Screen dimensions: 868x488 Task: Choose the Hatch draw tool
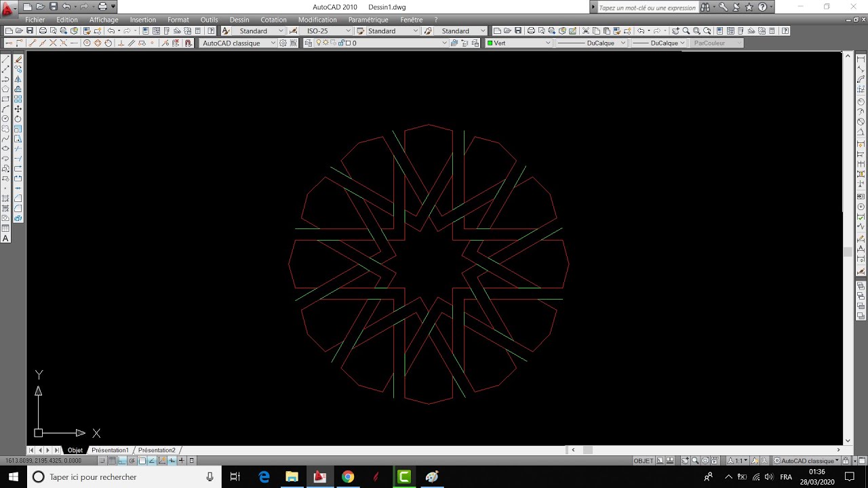pos(5,198)
